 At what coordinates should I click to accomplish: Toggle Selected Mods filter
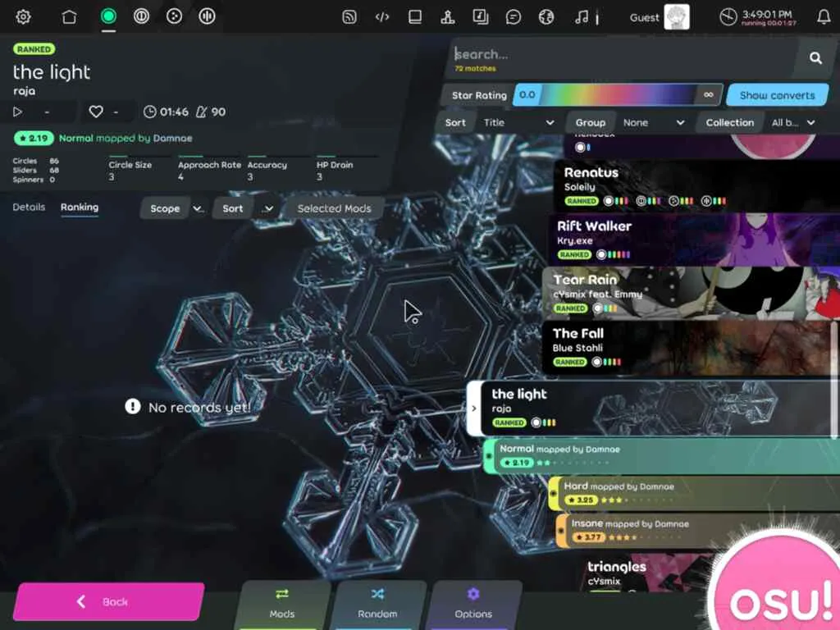pyautogui.click(x=334, y=208)
